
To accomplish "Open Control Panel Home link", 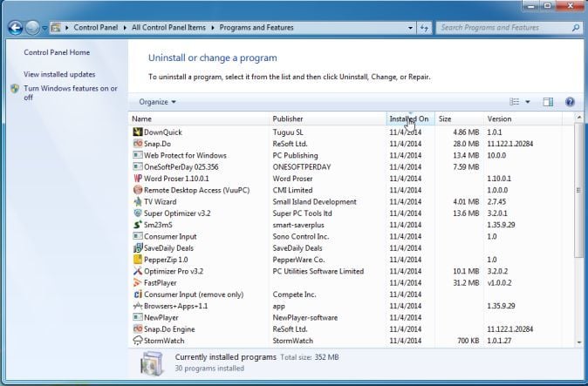I will point(57,52).
